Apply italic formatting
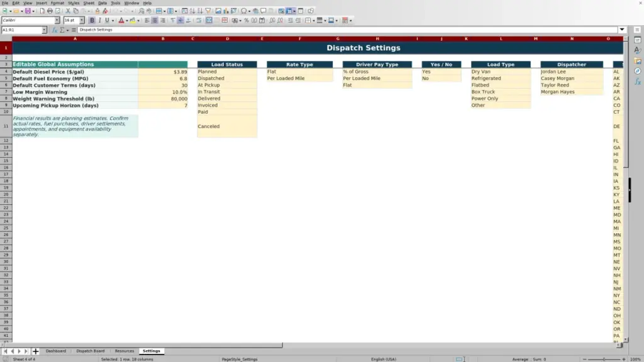Screen dimensions: 644x362 tap(99, 21)
